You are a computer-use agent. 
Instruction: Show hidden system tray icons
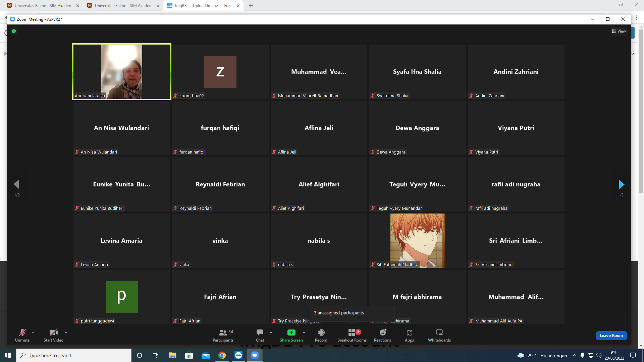click(575, 355)
